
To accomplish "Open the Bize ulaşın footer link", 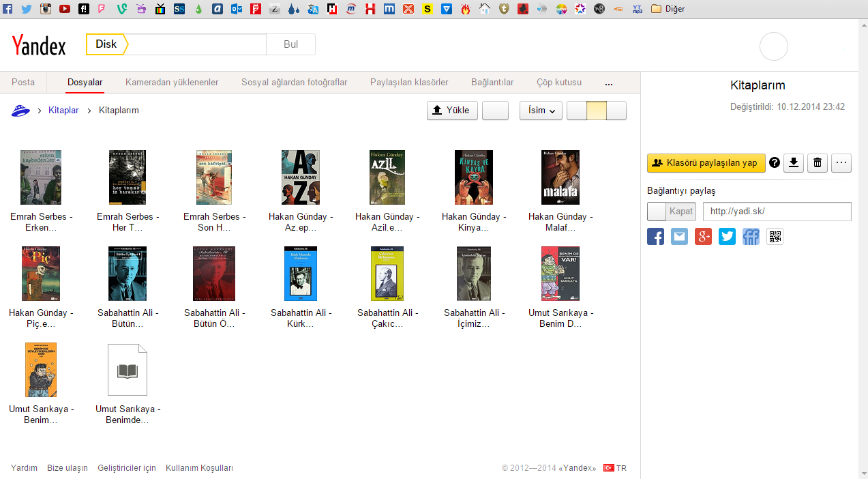I will (x=68, y=468).
